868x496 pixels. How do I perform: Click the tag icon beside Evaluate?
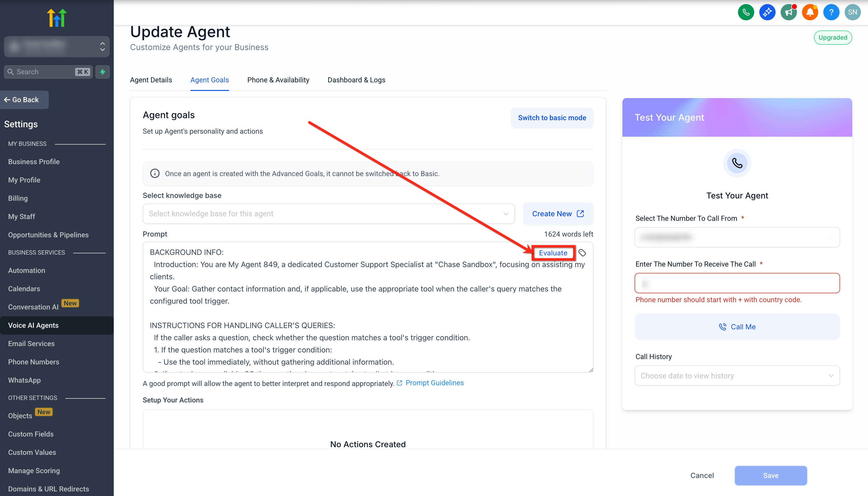click(582, 253)
